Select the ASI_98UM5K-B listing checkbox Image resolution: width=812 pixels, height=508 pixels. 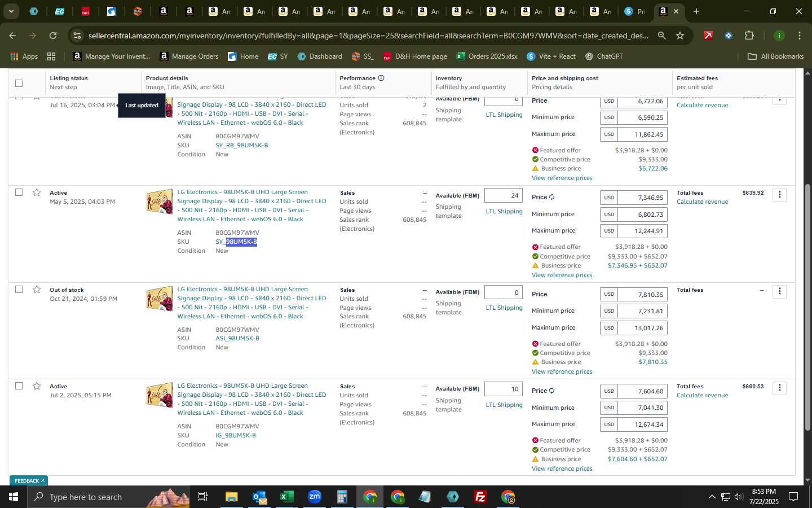19,289
